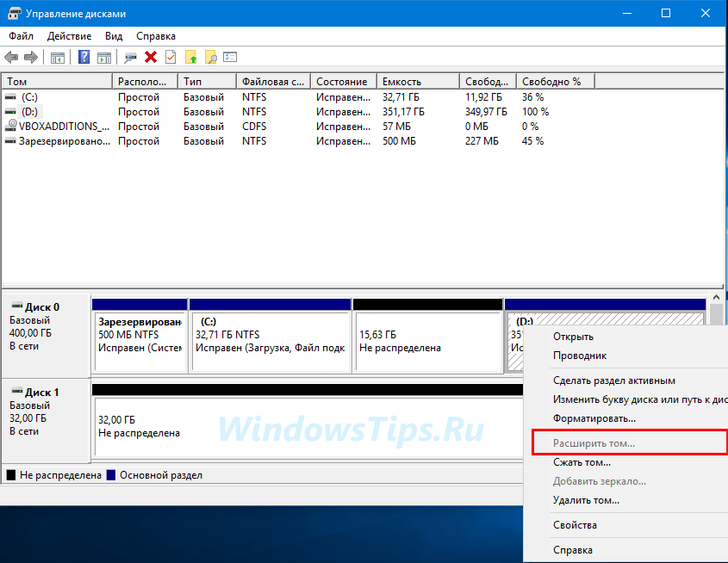Open the Действие menu
Image resolution: width=728 pixels, height=563 pixels.
tap(69, 36)
